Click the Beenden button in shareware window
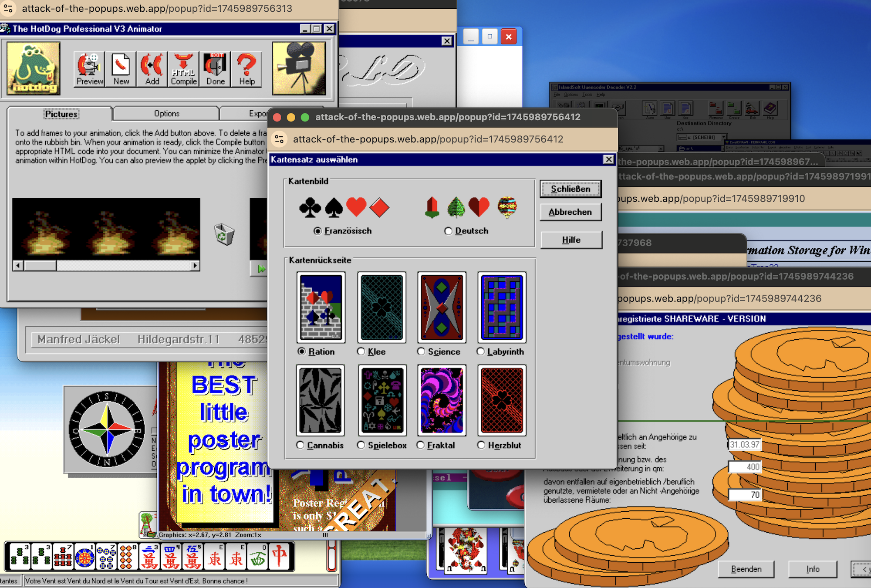The width and height of the screenshot is (871, 588). click(746, 569)
